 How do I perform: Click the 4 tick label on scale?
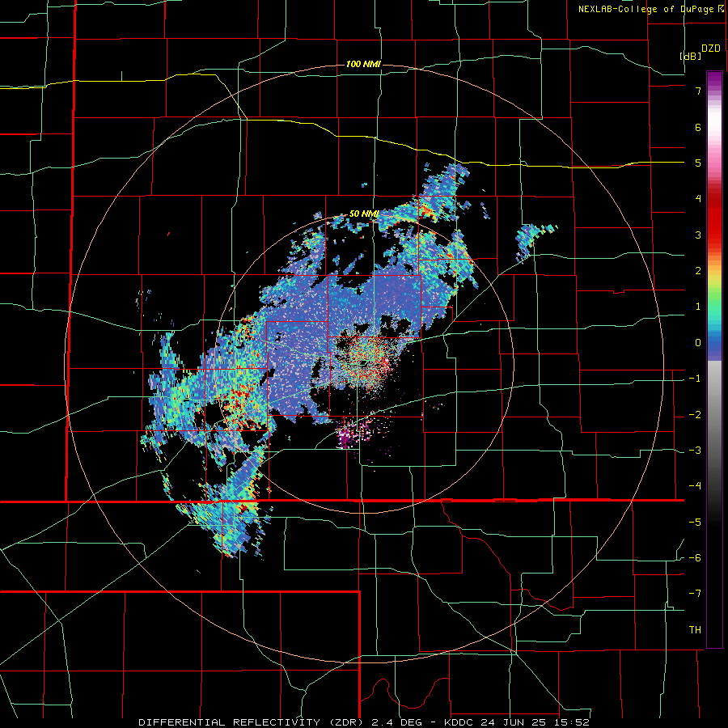click(x=698, y=199)
